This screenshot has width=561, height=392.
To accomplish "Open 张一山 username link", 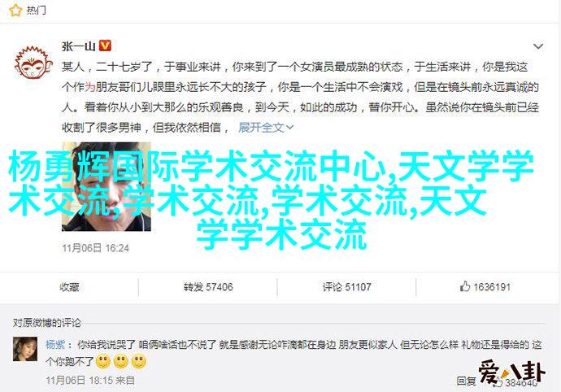I will 78,46.
